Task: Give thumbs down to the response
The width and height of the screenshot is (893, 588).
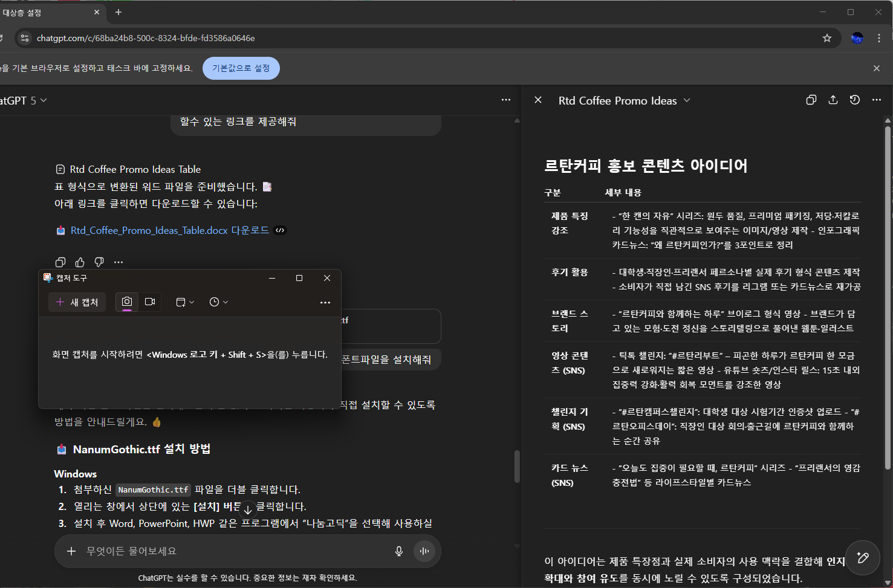Action: 99,262
